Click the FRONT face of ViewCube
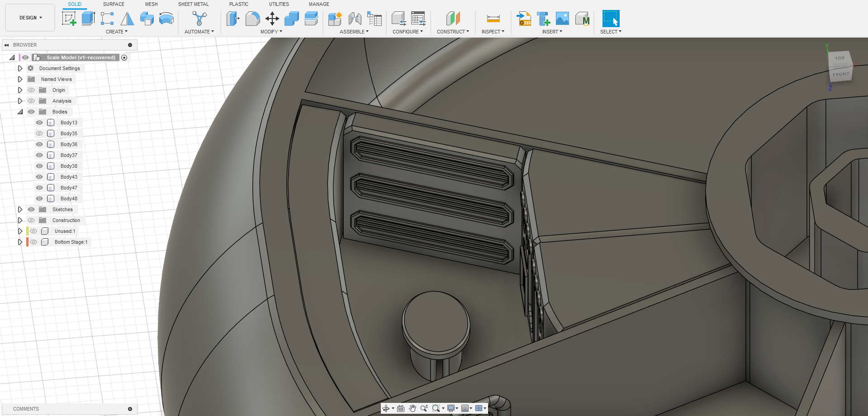Viewport: 868px width, 416px height. (841, 74)
